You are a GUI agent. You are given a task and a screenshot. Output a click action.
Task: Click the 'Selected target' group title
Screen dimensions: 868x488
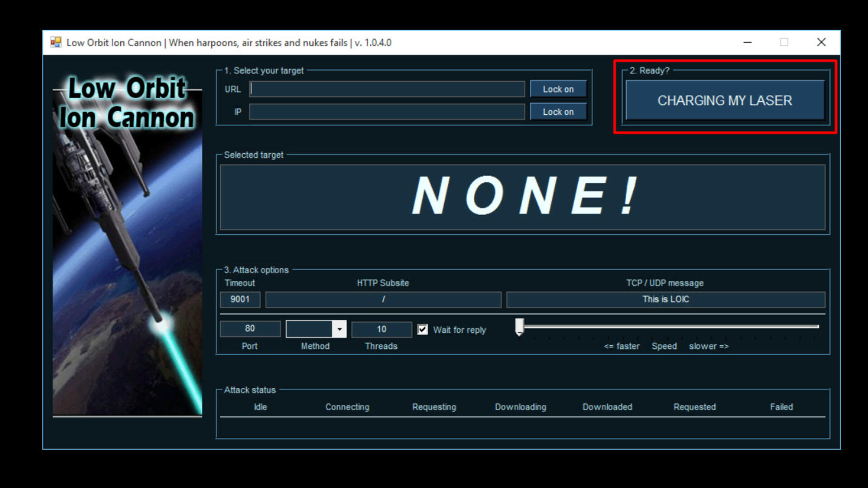pyautogui.click(x=254, y=155)
